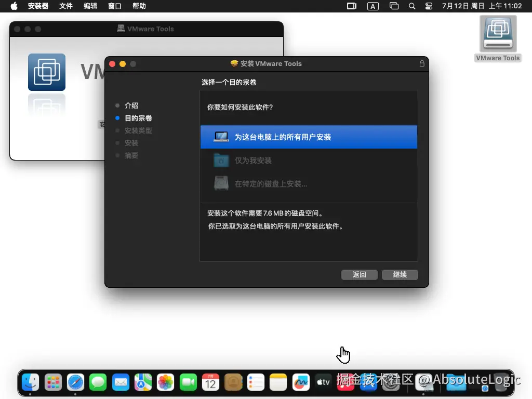Click the 摘要 step in the sidebar
532x399 pixels.
click(131, 155)
